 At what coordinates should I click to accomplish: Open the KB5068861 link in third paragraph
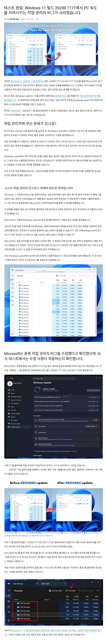coord(16,110)
